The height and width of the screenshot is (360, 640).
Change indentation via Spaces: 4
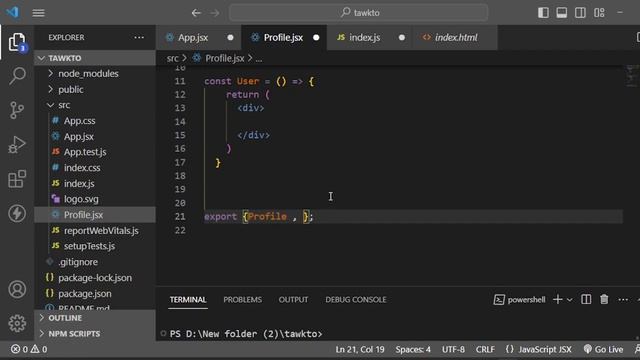click(413, 349)
